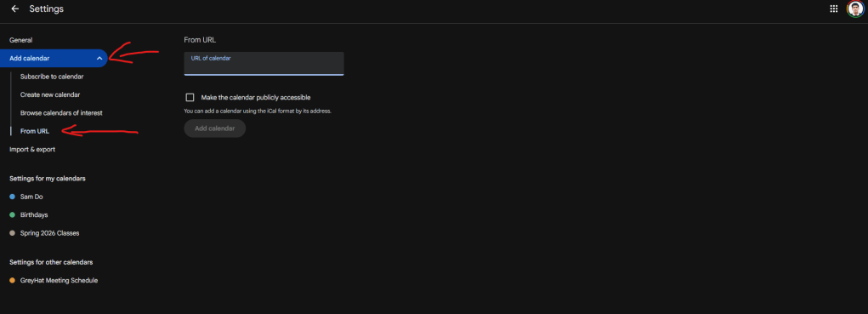
Task: Click the Settings page title
Action: tap(47, 9)
